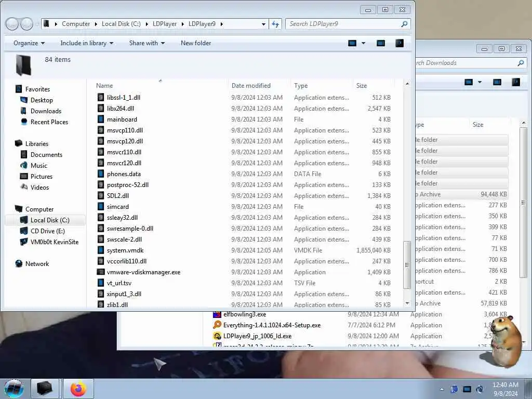This screenshot has height=399, width=532.
Task: Sort by the Type column header
Action: click(301, 86)
